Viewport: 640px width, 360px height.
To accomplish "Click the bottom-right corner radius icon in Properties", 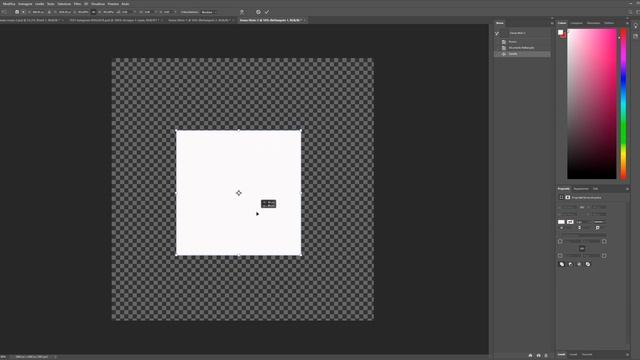I will click(604, 256).
